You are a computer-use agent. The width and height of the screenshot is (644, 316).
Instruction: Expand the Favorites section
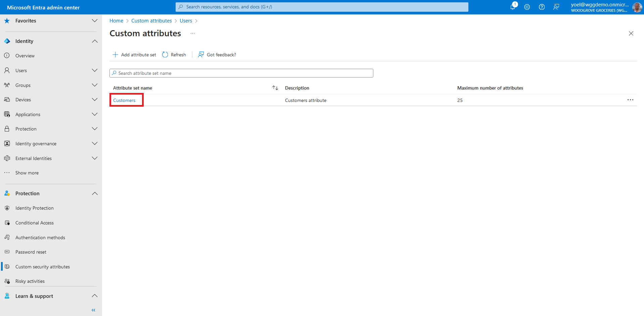click(95, 21)
